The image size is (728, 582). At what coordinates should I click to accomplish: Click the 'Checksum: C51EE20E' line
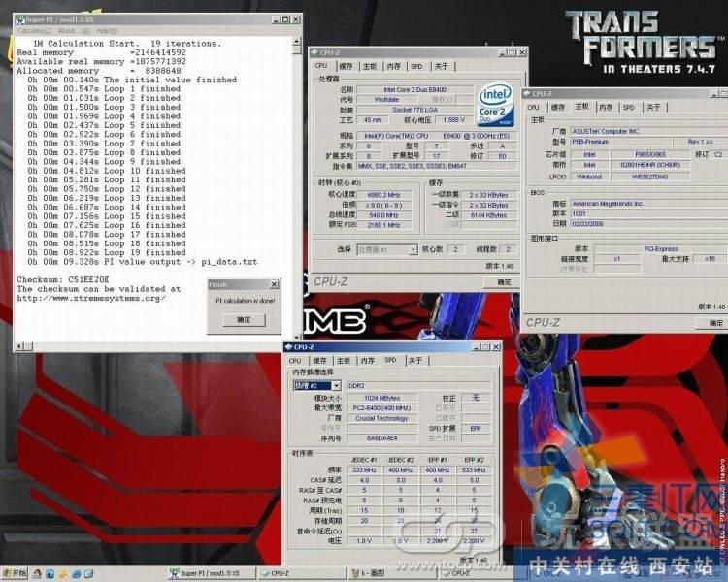pos(63,280)
